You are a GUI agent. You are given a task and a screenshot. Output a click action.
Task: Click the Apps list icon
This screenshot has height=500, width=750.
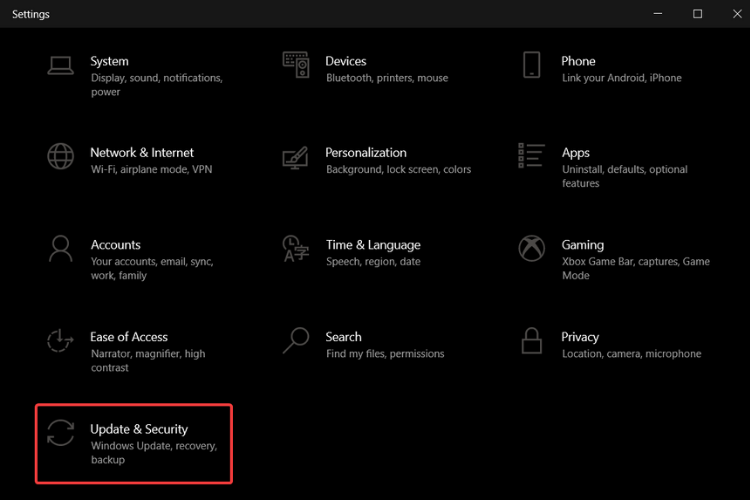point(531,156)
